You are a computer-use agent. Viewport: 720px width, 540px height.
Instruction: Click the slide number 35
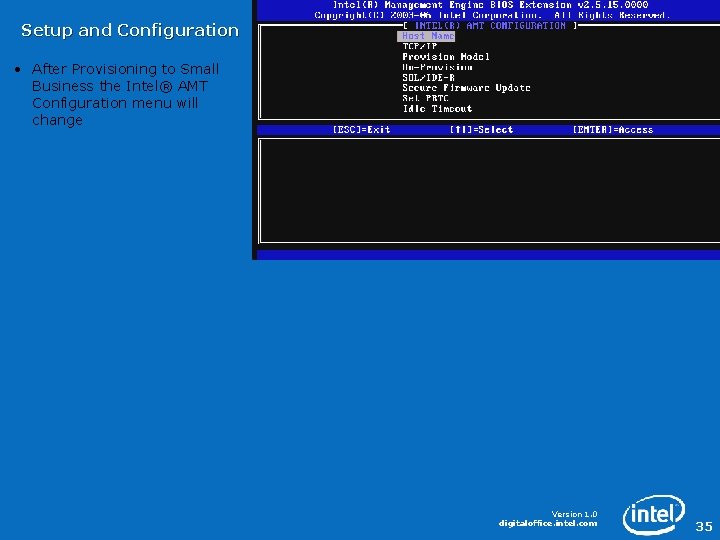704,526
